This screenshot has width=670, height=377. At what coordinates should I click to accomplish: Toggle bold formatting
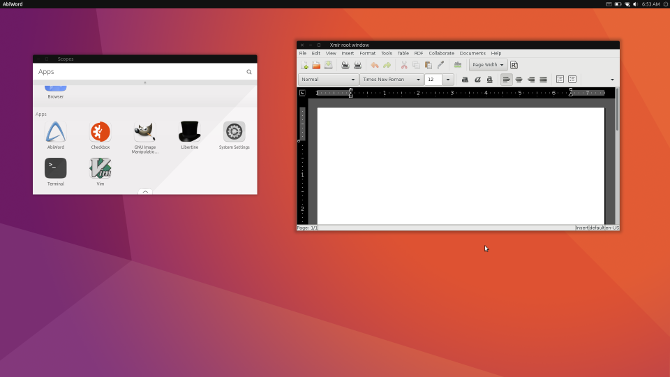coord(465,80)
